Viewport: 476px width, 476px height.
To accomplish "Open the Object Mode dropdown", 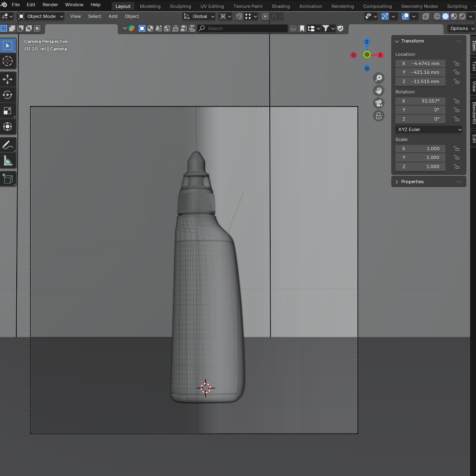I will pyautogui.click(x=40, y=16).
